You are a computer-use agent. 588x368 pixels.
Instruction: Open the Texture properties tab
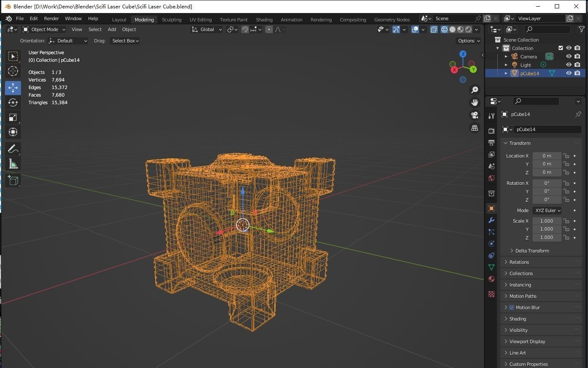click(491, 294)
